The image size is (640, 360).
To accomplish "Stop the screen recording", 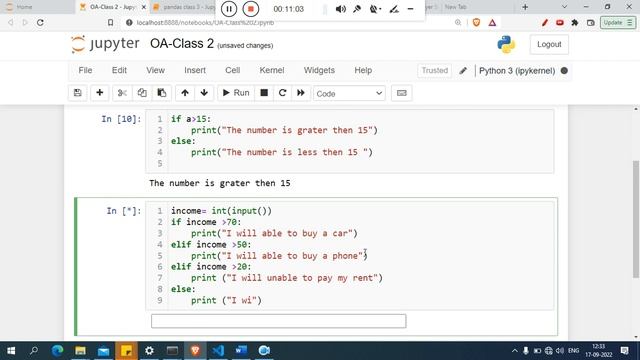I will pos(251,9).
